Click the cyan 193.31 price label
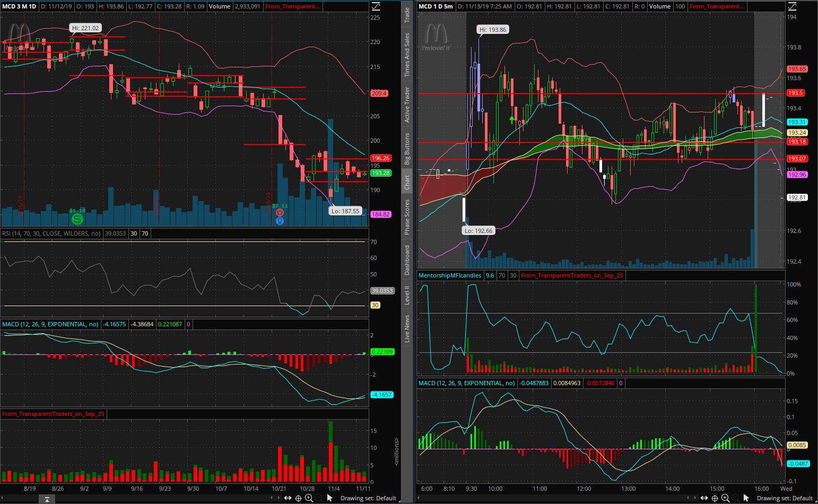 tap(797, 122)
